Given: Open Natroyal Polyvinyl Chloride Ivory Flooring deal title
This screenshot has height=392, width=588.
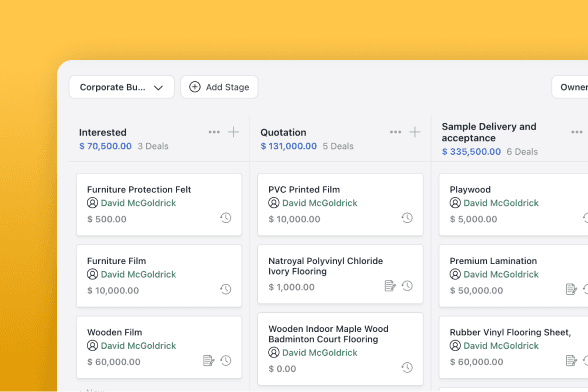Looking at the screenshot, I should [326, 266].
